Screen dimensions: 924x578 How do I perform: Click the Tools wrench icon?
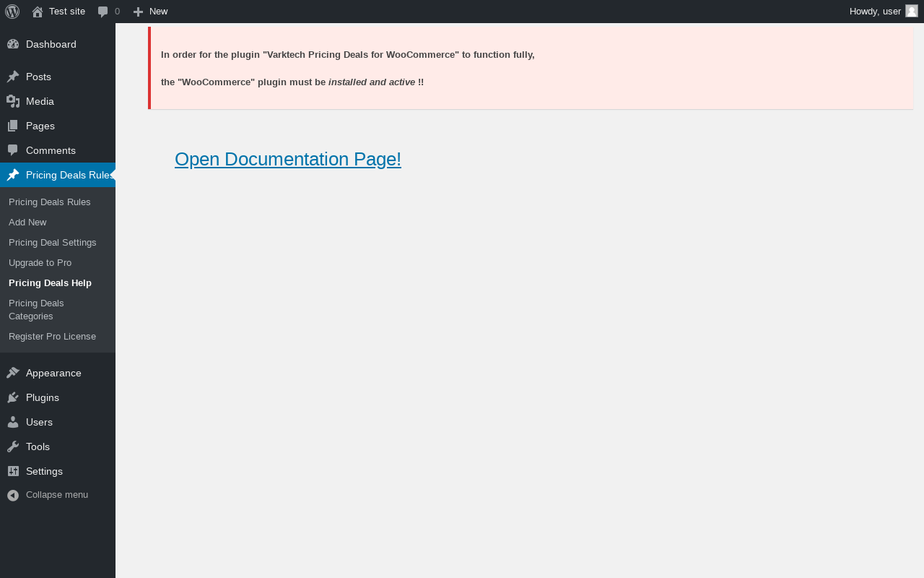(13, 447)
